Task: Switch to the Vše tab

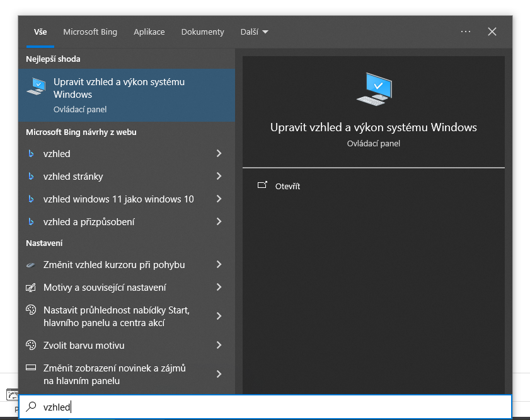Action: [40, 32]
